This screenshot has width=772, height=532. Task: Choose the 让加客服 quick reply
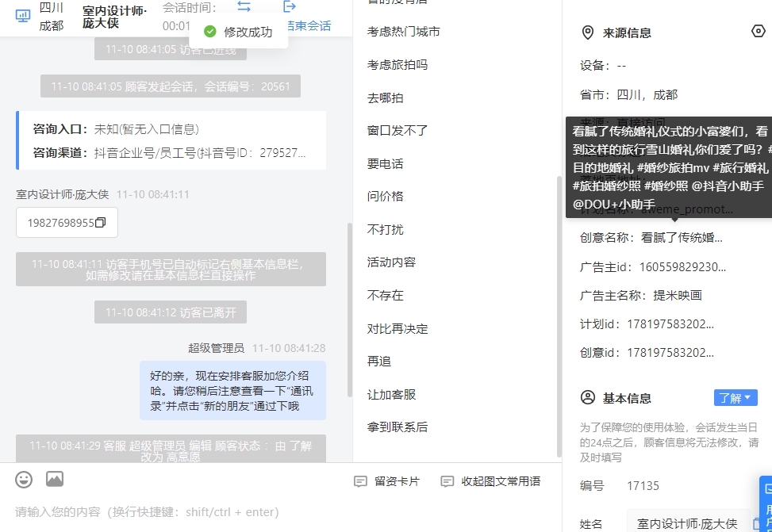click(391, 395)
